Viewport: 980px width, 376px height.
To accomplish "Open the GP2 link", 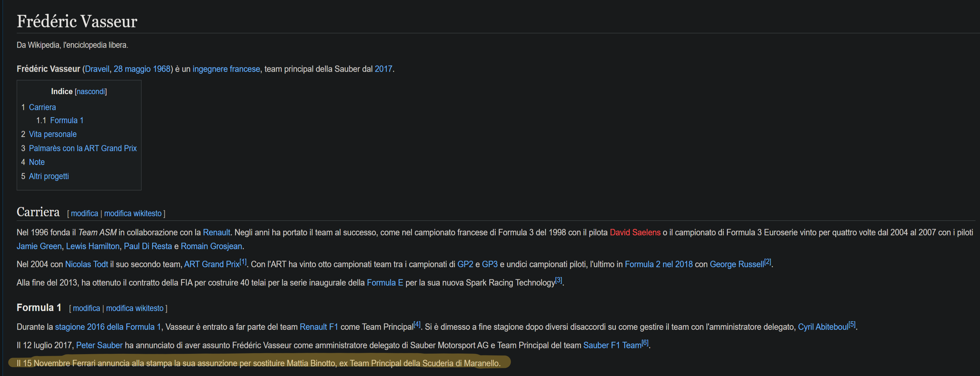I will click(x=465, y=264).
